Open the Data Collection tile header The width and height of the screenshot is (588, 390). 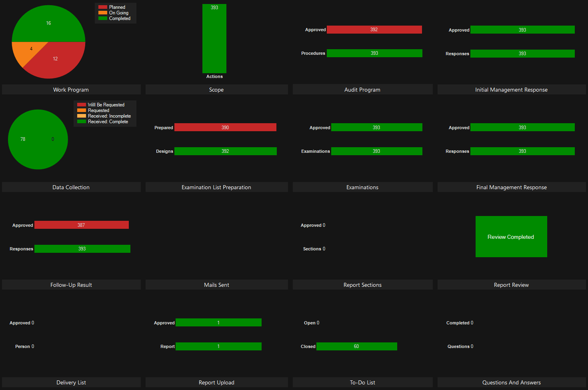(71, 187)
